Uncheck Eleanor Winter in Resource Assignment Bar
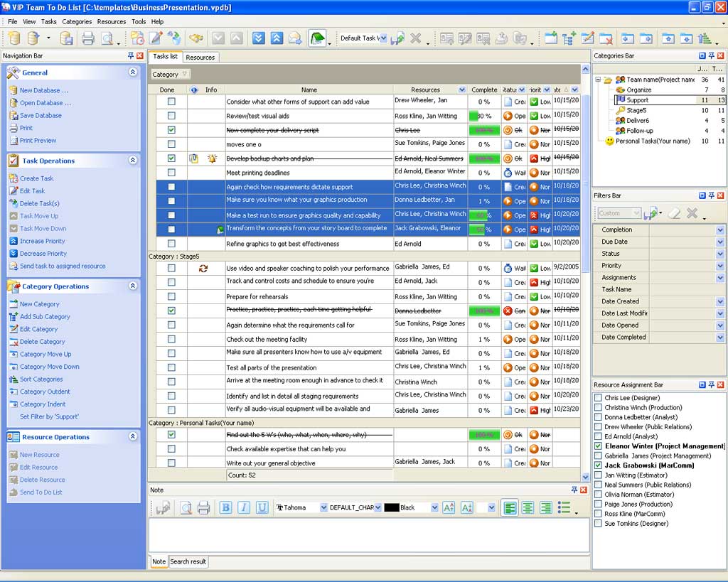This screenshot has height=582, width=728. pyautogui.click(x=598, y=446)
